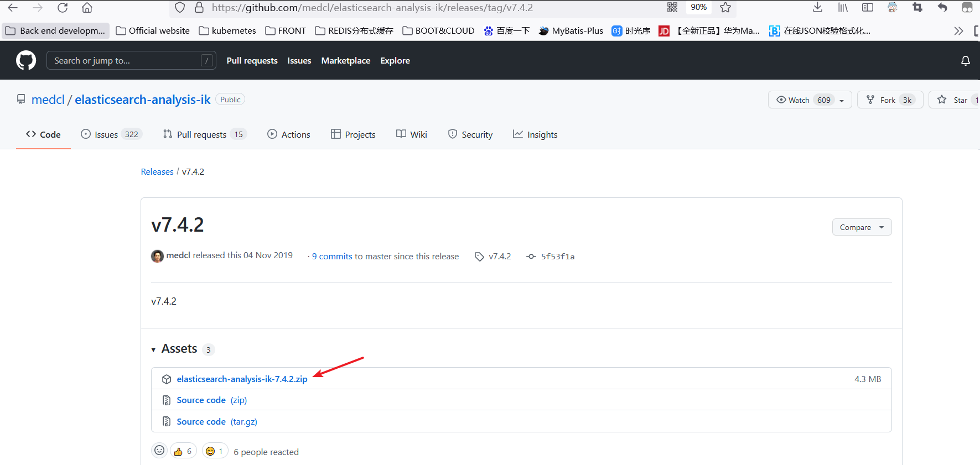Download Source code (tar.gz)
Image resolution: width=980 pixels, height=465 pixels.
tap(217, 422)
